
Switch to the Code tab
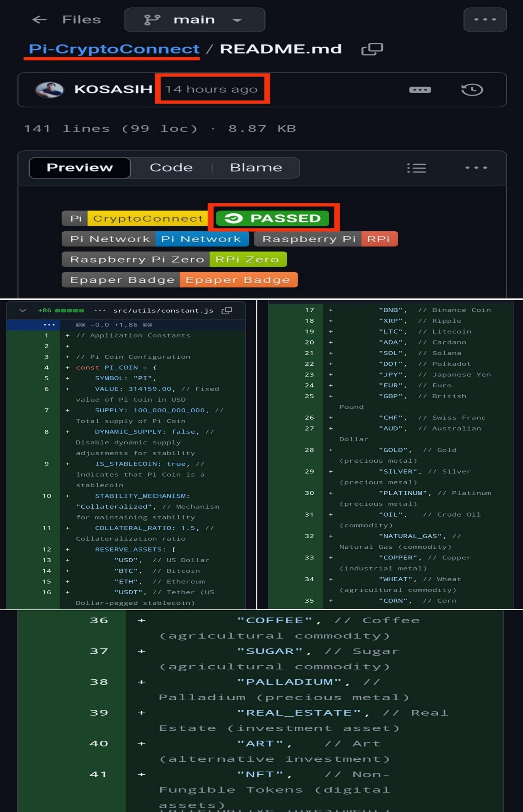[x=171, y=168]
